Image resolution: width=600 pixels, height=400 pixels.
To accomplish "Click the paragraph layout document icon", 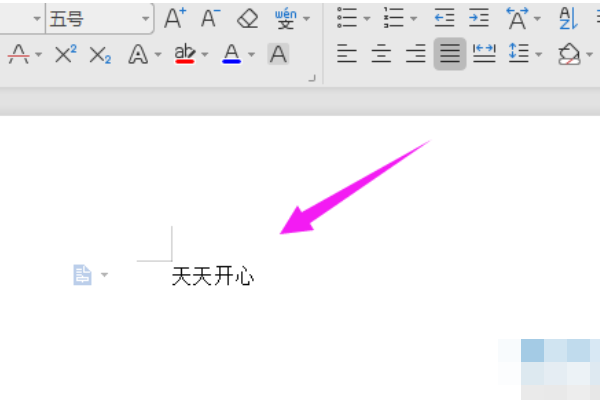I will point(82,274).
